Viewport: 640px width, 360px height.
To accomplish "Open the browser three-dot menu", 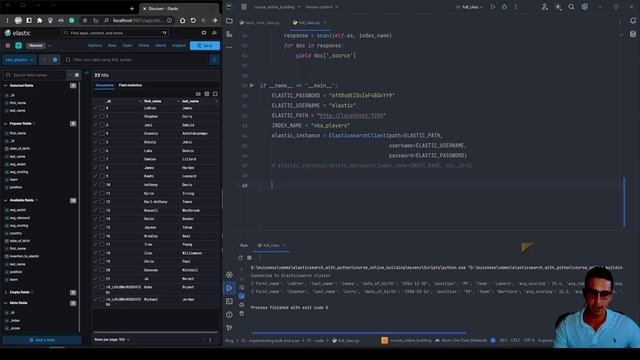I will [x=7, y=20].
